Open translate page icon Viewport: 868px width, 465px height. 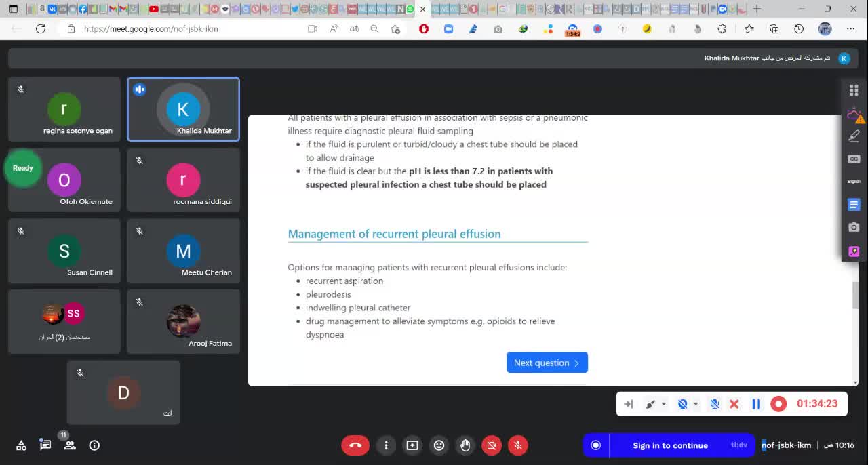coord(354,28)
